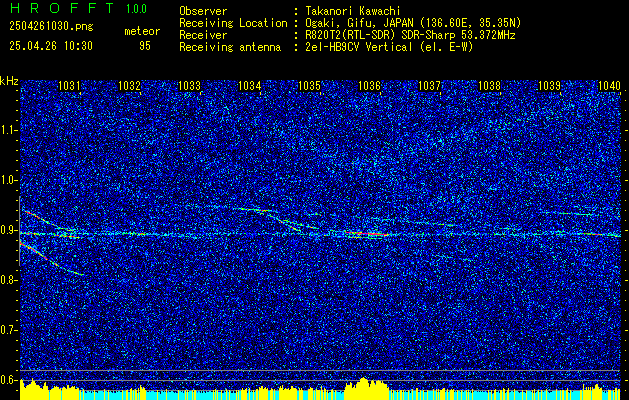
Task: Click the 0.6 kHz frequency label
Action: click(8, 380)
